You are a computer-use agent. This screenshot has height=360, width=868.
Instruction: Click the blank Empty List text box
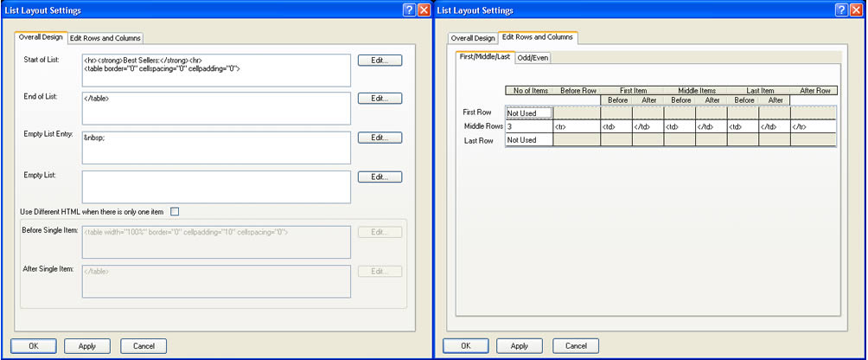pos(216,186)
